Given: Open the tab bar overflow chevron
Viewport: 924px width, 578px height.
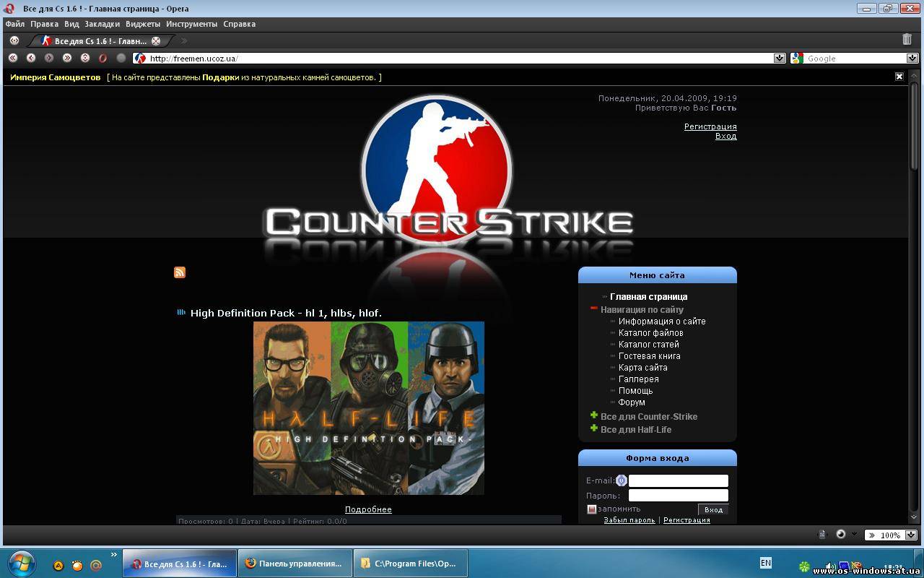Looking at the screenshot, I should point(184,41).
